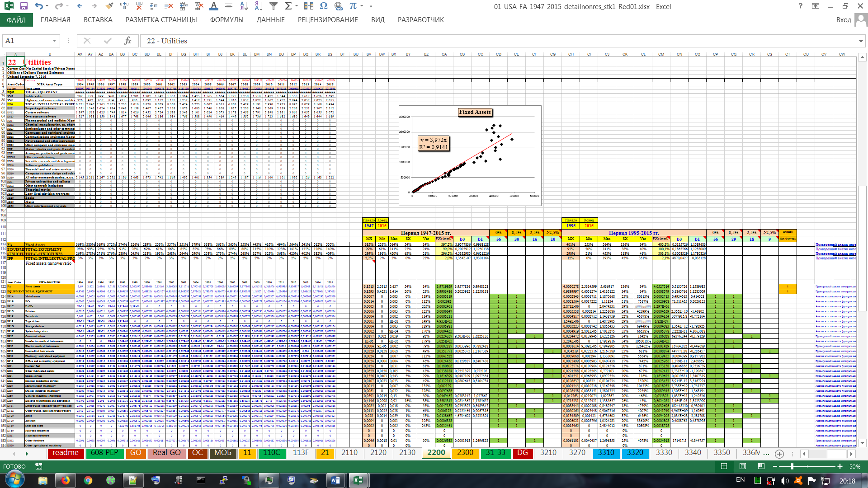Click the zoom slider handle
Viewport: 868px width, 488px height.
[792, 466]
